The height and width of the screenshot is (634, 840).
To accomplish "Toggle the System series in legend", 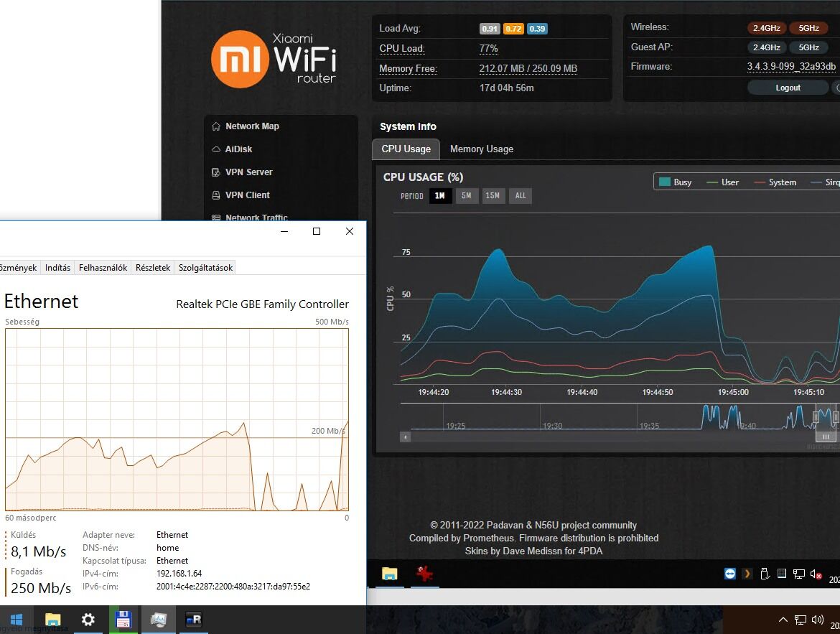I will 775,182.
